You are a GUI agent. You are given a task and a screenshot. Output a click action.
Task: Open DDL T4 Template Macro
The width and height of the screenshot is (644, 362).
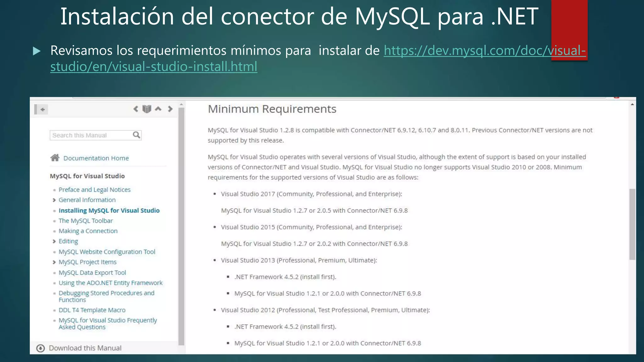pyautogui.click(x=92, y=310)
